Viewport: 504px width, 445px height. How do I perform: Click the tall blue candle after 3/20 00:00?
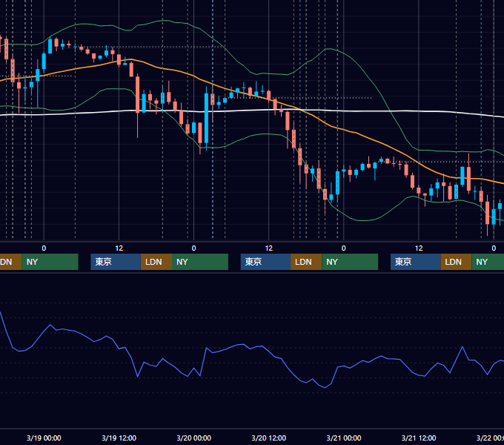[206, 118]
